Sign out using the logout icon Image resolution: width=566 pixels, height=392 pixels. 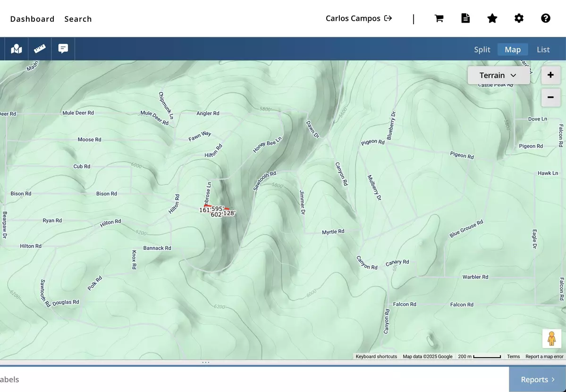pyautogui.click(x=389, y=18)
